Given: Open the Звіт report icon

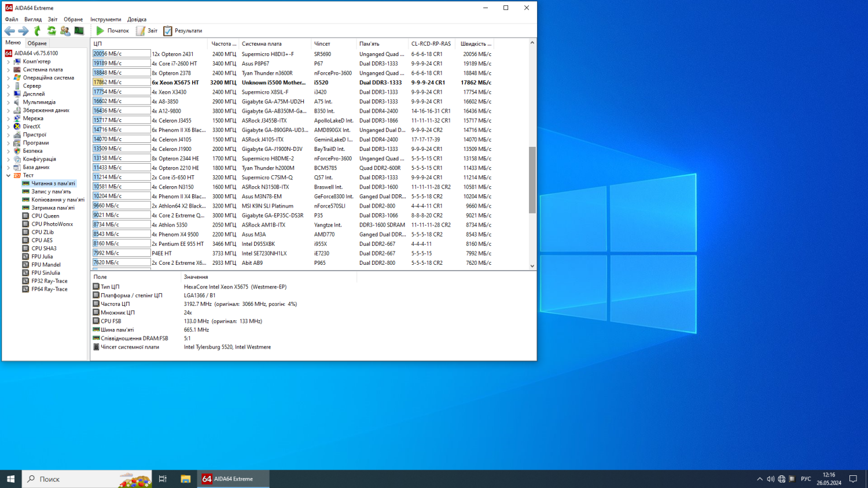Looking at the screenshot, I should tap(141, 31).
